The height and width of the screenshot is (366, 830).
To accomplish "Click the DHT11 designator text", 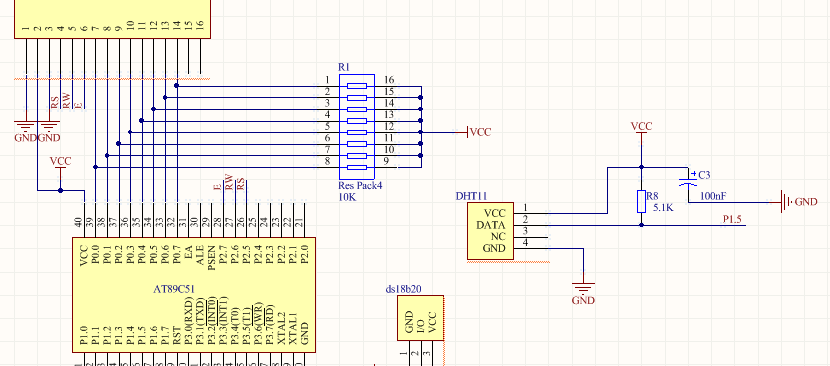I will [471, 196].
